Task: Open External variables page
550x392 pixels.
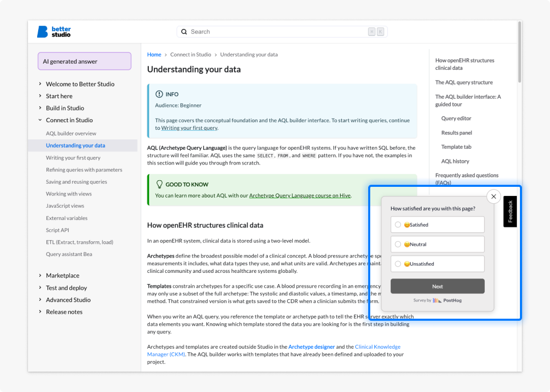Action: [67, 218]
